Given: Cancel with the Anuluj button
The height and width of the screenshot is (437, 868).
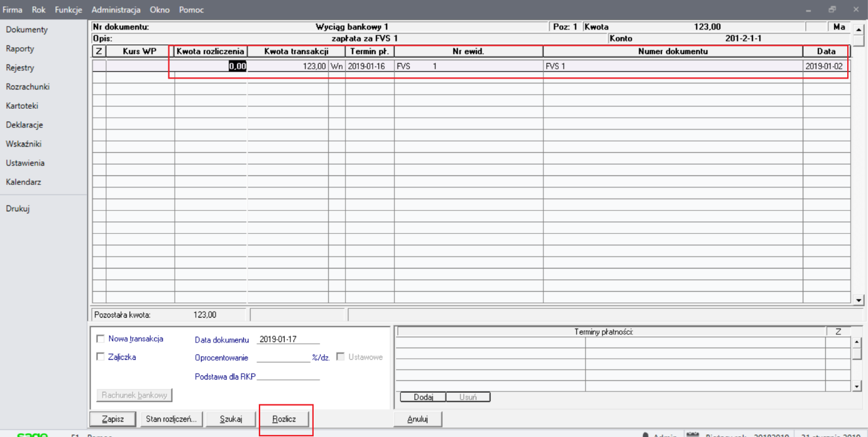Looking at the screenshot, I should (x=417, y=419).
